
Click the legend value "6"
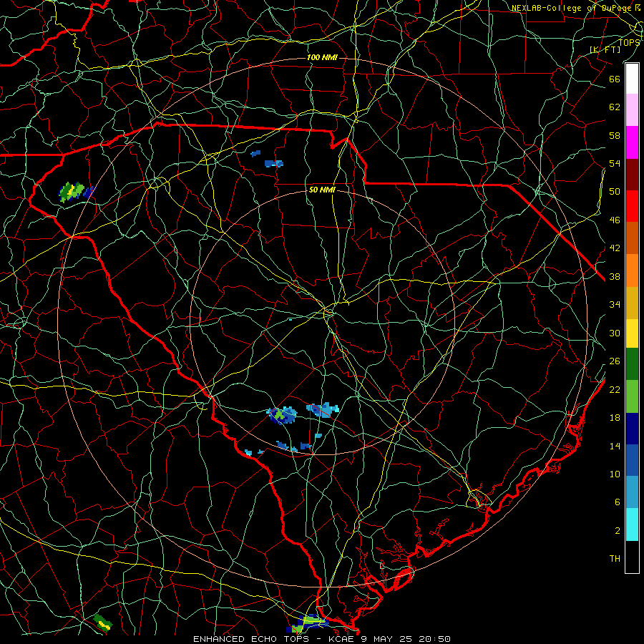pyautogui.click(x=618, y=502)
